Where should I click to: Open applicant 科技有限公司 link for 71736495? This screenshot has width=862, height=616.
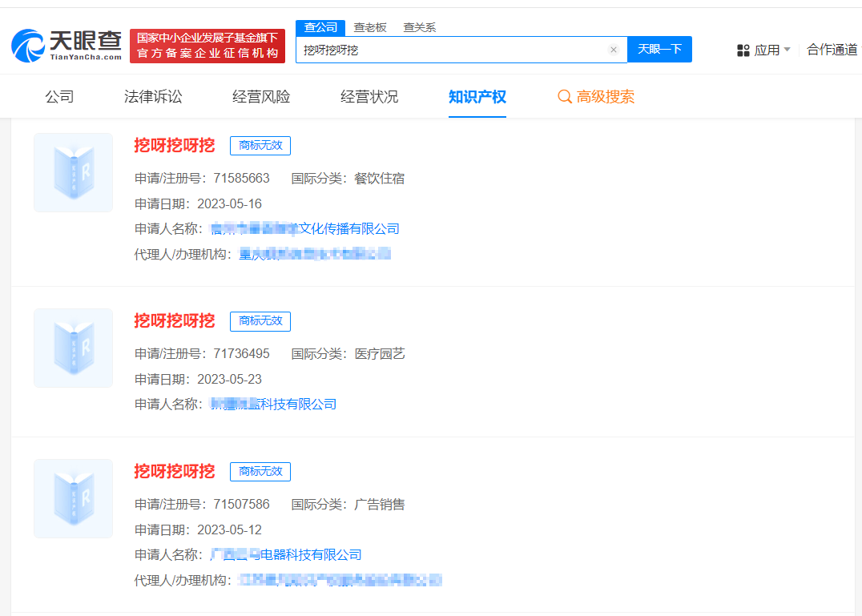[274, 405]
